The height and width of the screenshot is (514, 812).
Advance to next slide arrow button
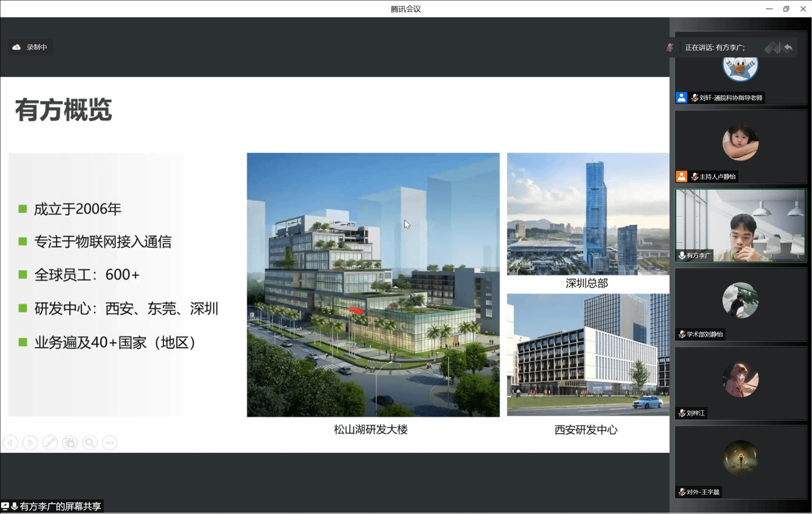[x=30, y=443]
